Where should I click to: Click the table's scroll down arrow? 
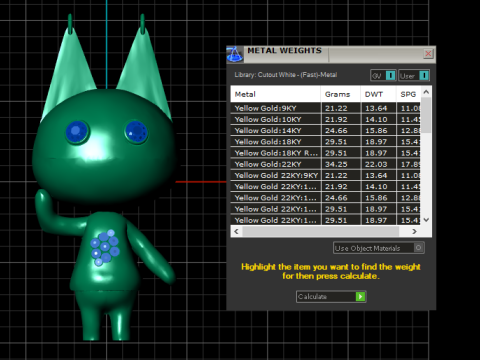pyautogui.click(x=426, y=220)
